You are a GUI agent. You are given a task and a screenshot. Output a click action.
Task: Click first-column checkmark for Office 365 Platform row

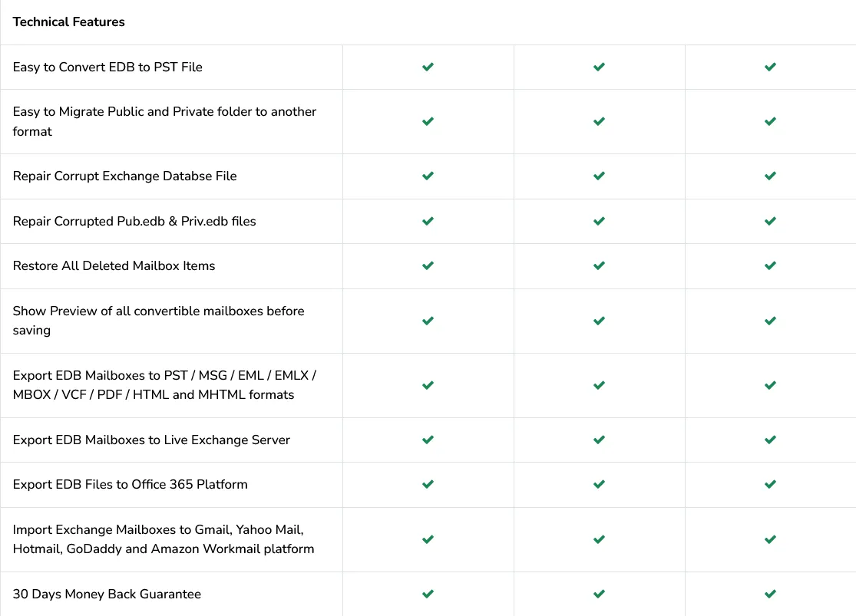[x=428, y=485]
